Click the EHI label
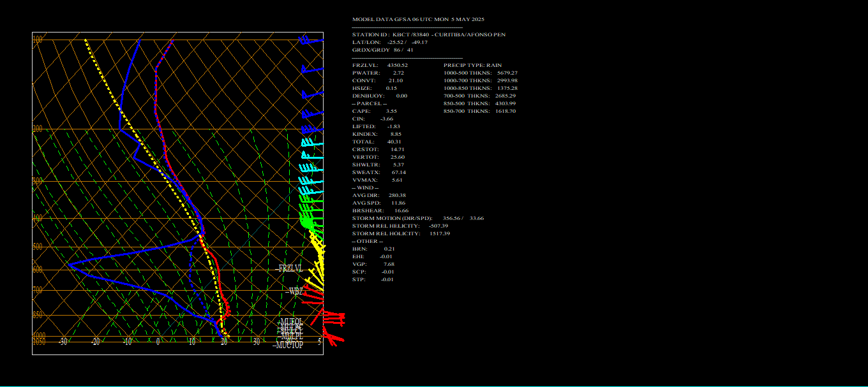 coord(357,256)
